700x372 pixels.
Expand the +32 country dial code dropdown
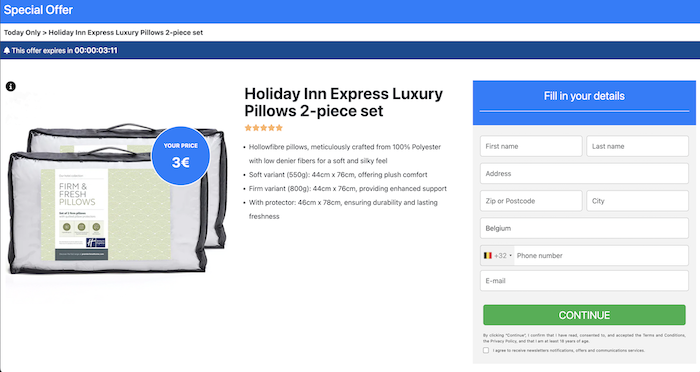pos(497,255)
